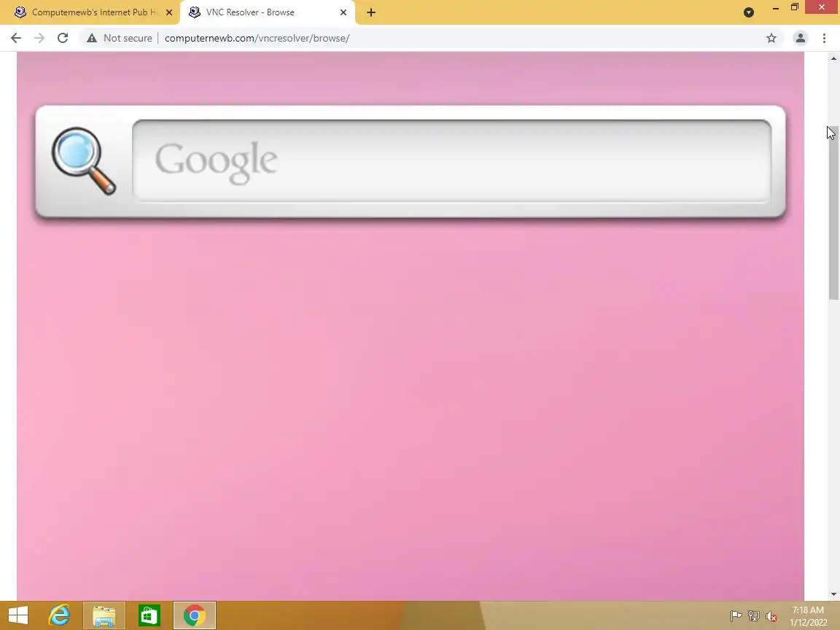Open File Explorer from taskbar
The height and width of the screenshot is (630, 840).
[104, 615]
